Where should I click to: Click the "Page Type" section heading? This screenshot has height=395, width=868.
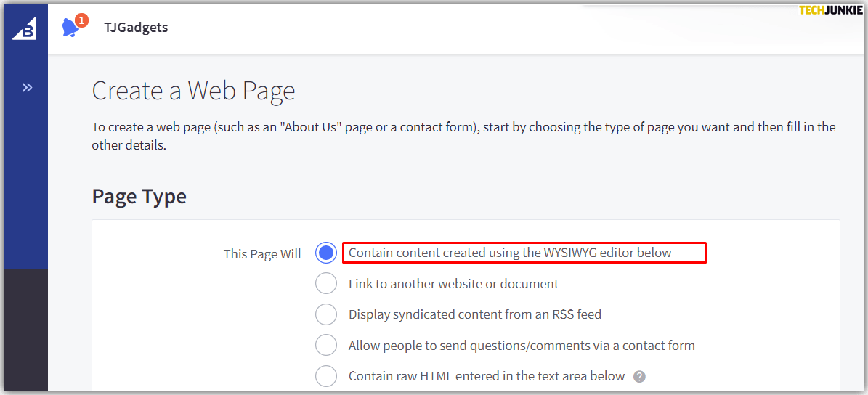click(x=139, y=197)
